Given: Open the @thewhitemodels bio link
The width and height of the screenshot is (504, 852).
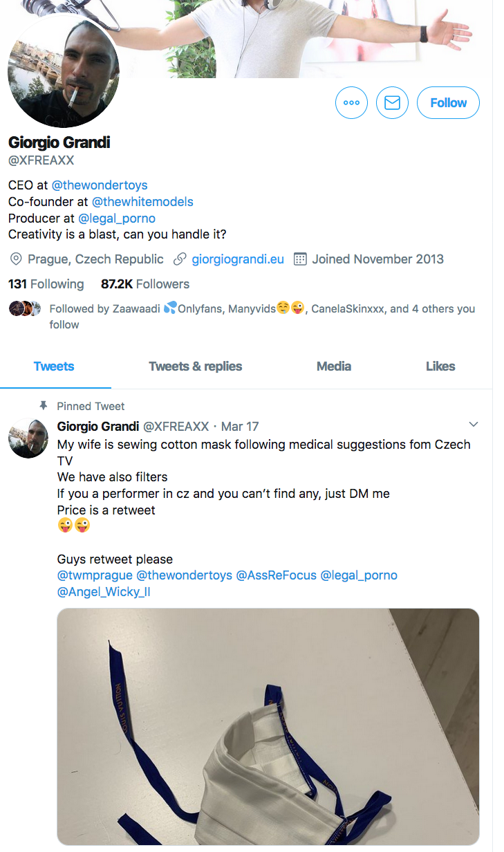Looking at the screenshot, I should [x=142, y=202].
